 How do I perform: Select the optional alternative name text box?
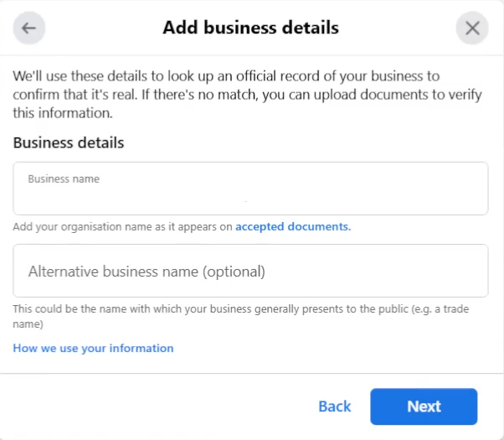(x=250, y=271)
